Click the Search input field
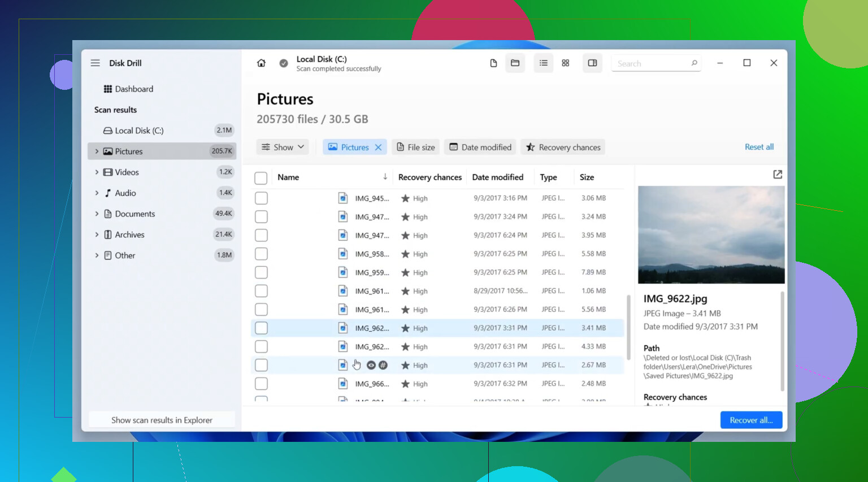The width and height of the screenshot is (868, 482). click(x=656, y=63)
